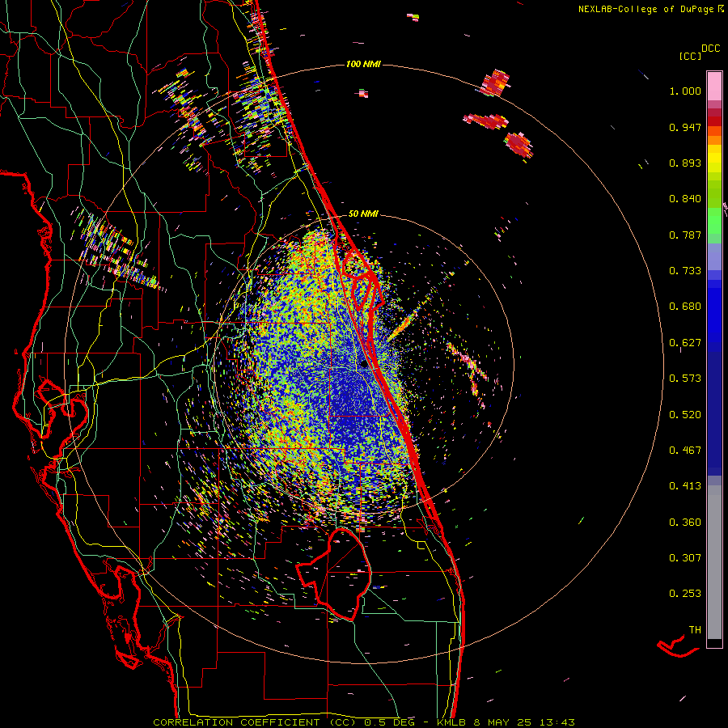Click the 0.360 scale value
This screenshot has width=728, height=728.
tap(685, 523)
